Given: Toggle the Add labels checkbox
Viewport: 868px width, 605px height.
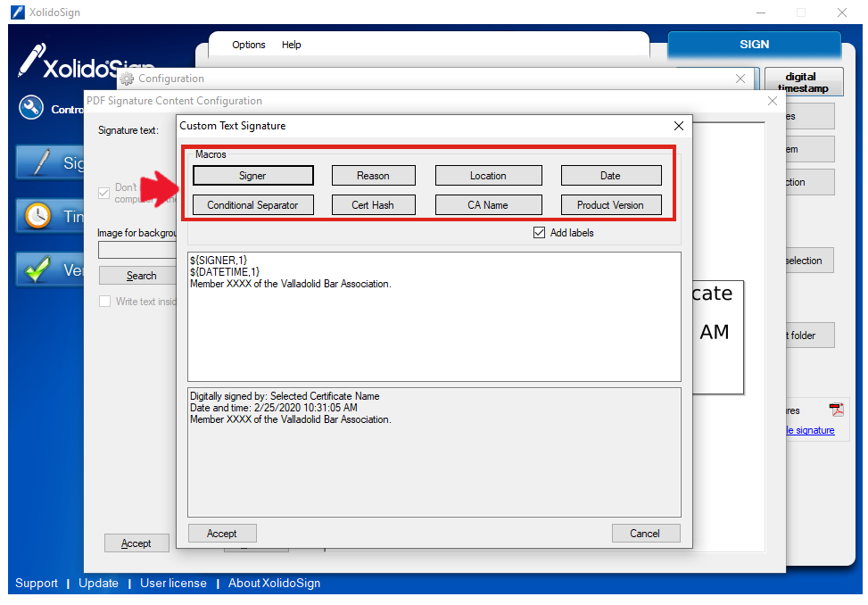Looking at the screenshot, I should (x=539, y=233).
